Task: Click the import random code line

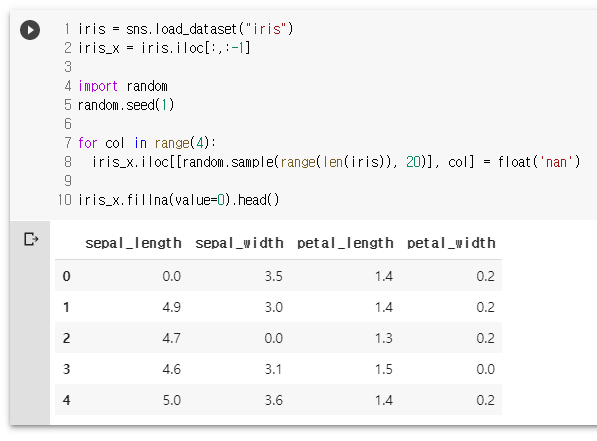Action: tap(123, 86)
